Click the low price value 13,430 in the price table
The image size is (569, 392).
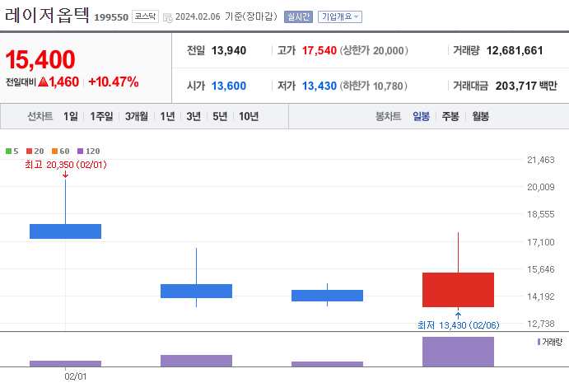pos(319,86)
